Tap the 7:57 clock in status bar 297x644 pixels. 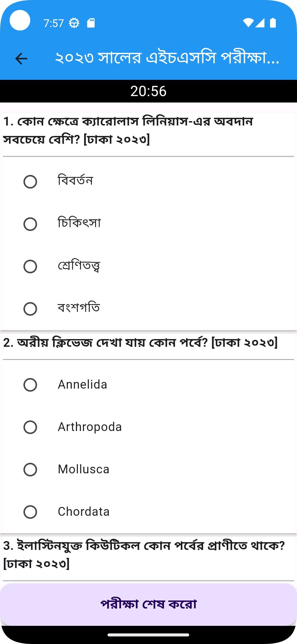tap(54, 23)
